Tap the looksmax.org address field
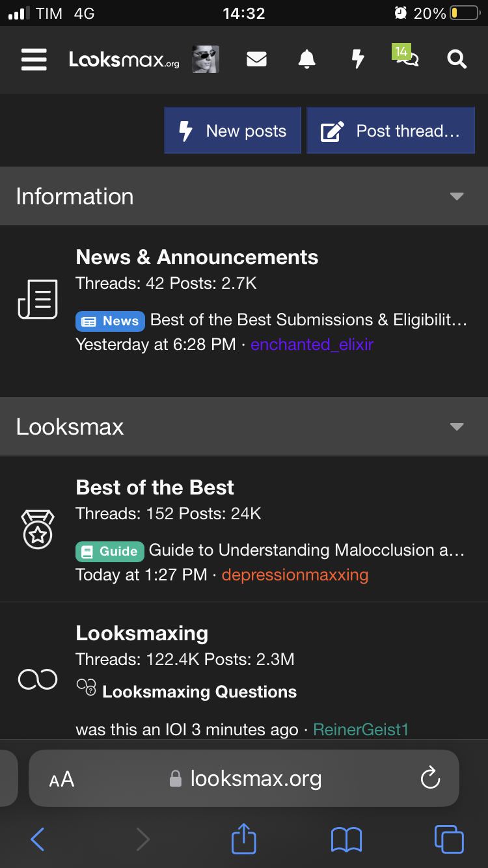Viewport: 488px width, 868px height. tap(244, 778)
